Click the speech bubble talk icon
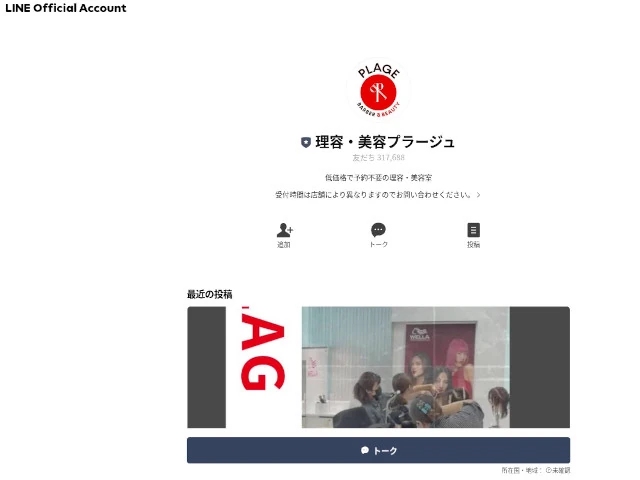The height and width of the screenshot is (480, 640). (x=378, y=230)
